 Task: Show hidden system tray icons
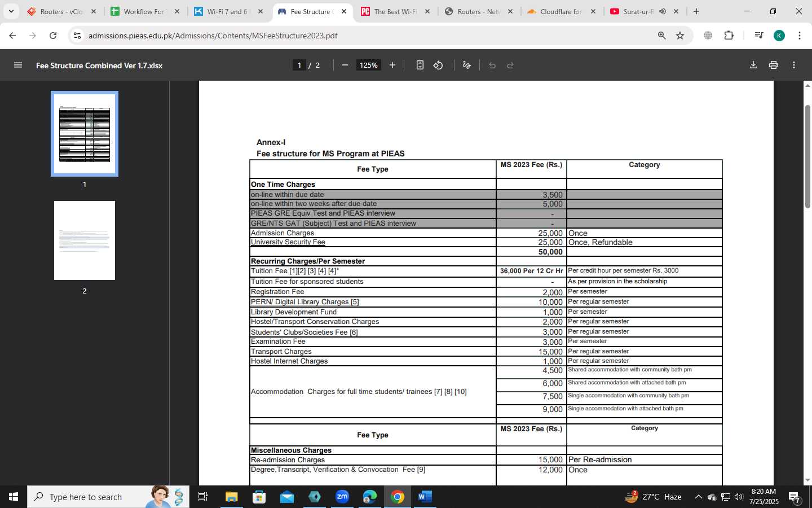tap(698, 497)
